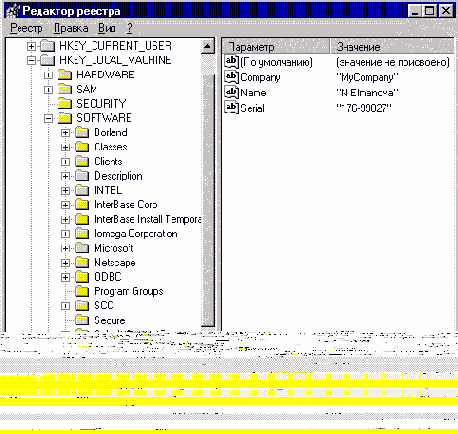Collapse the HKEY_LOCAL_MACHINE key
The image size is (458, 434).
click(31, 60)
